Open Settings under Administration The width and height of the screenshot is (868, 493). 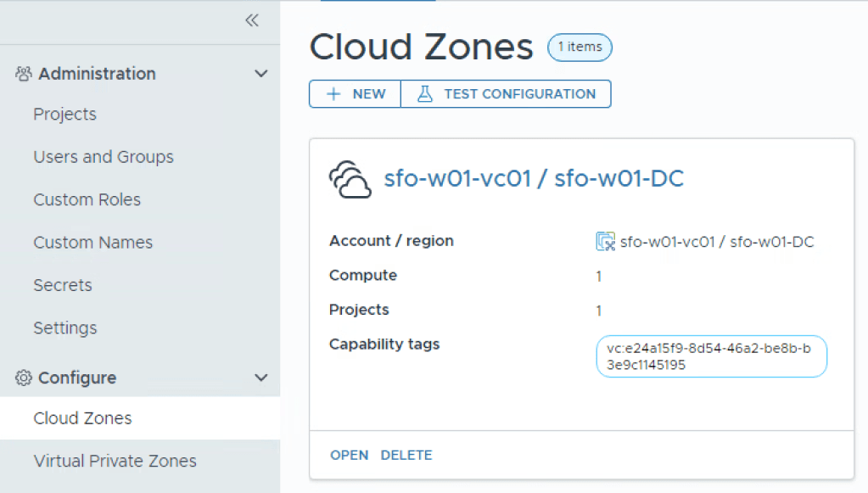pos(64,328)
